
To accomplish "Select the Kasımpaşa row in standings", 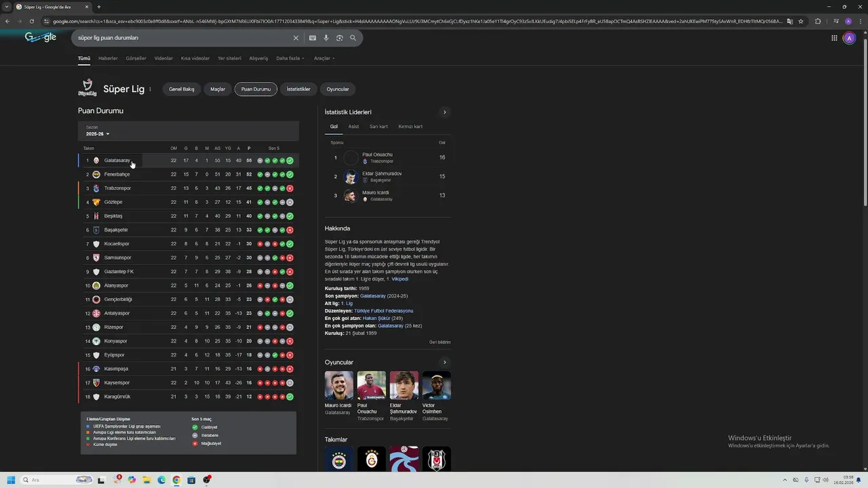I will tap(189, 369).
